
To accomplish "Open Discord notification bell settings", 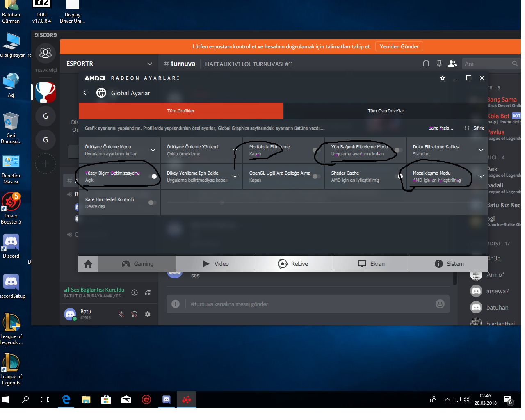I will (426, 64).
